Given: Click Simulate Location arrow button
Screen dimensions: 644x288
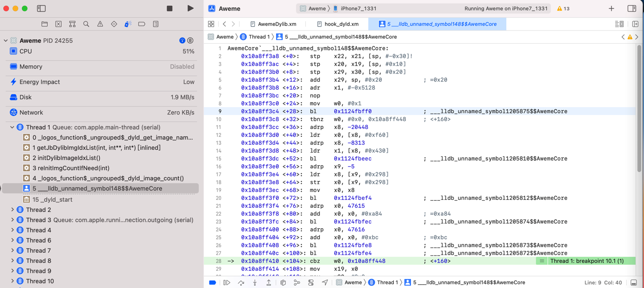Looking at the screenshot, I should pos(325,282).
